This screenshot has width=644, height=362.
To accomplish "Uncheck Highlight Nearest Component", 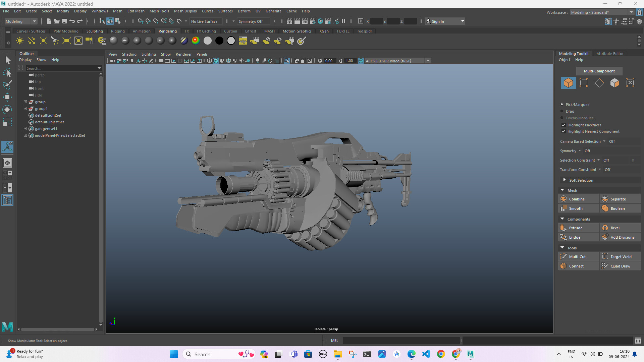I will [x=564, y=131].
